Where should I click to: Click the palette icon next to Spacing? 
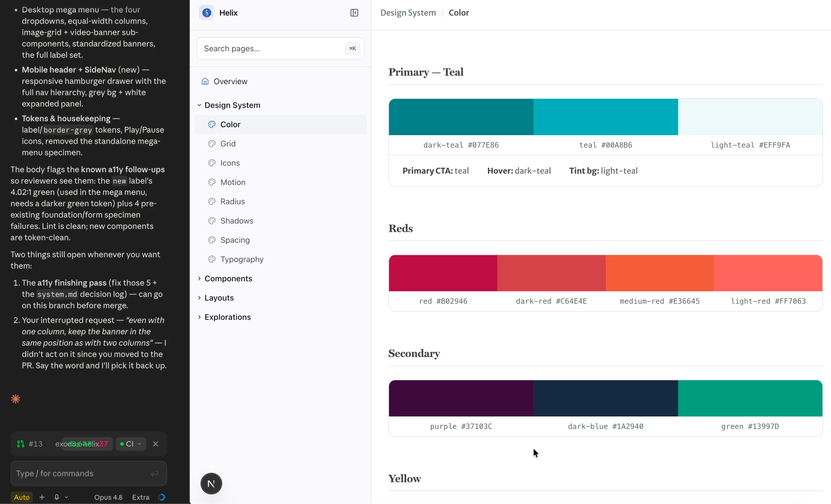pyautogui.click(x=212, y=240)
